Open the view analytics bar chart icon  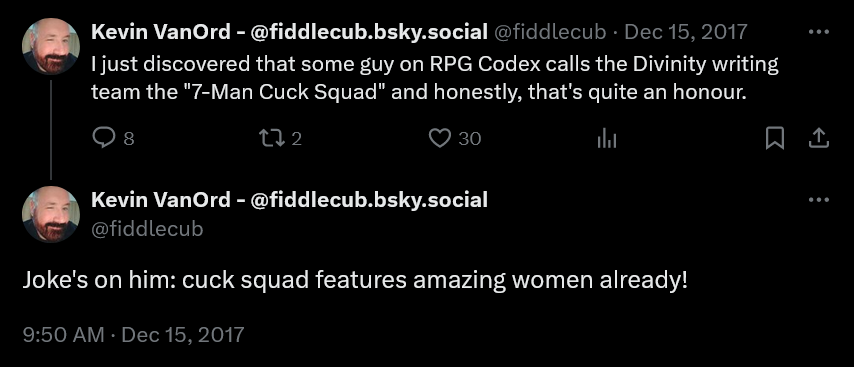pos(607,138)
